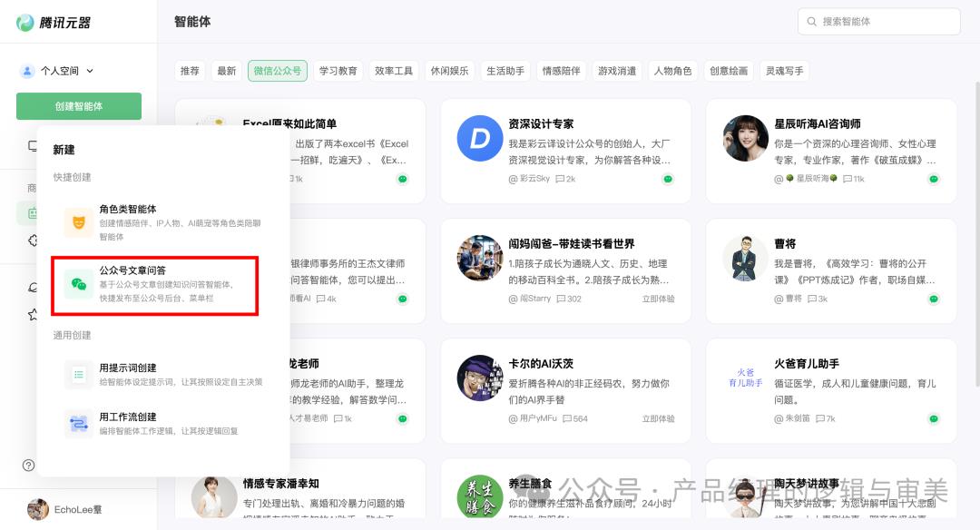Click the help question-mark icon in sidebar
The height and width of the screenshot is (530, 980).
pos(28,465)
